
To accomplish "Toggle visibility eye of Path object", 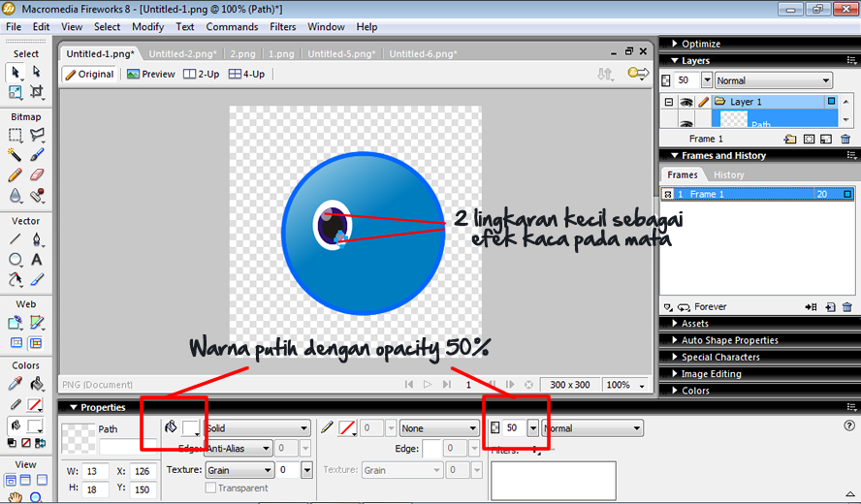I will coord(686,123).
